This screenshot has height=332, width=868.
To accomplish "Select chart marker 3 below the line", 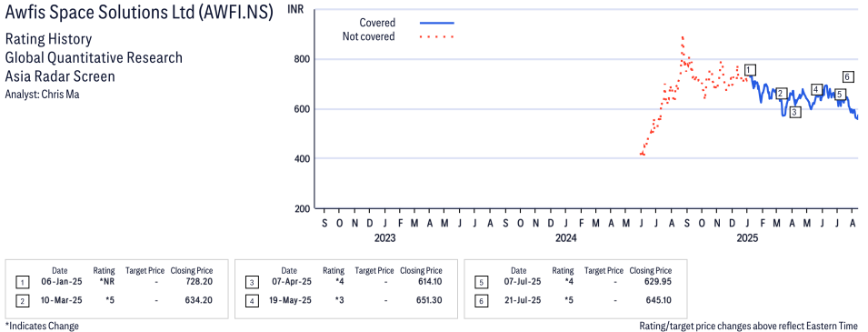I will (795, 112).
